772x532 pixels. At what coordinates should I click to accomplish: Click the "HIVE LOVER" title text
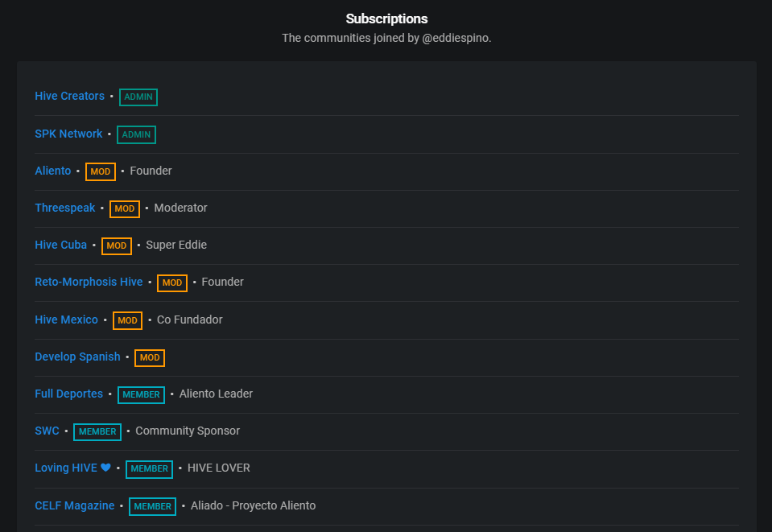click(x=219, y=468)
